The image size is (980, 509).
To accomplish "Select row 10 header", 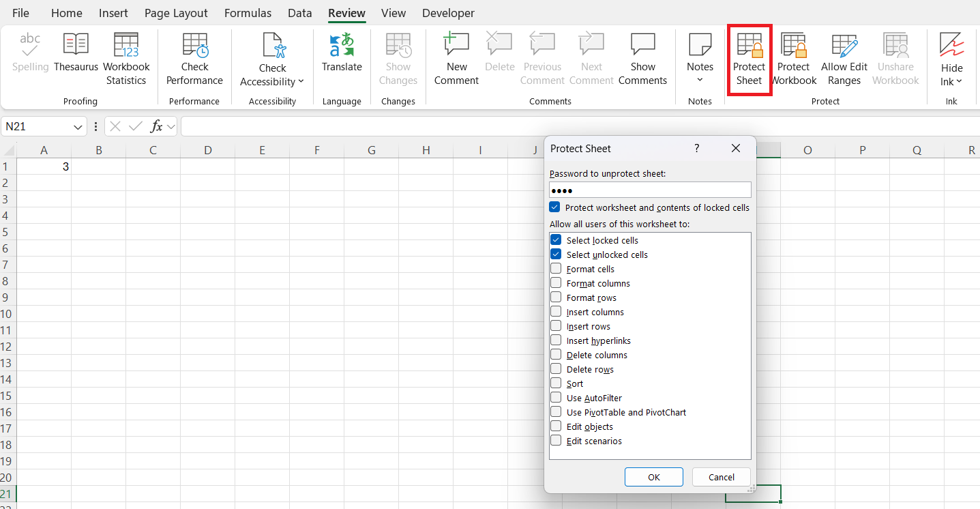I will (x=8, y=314).
